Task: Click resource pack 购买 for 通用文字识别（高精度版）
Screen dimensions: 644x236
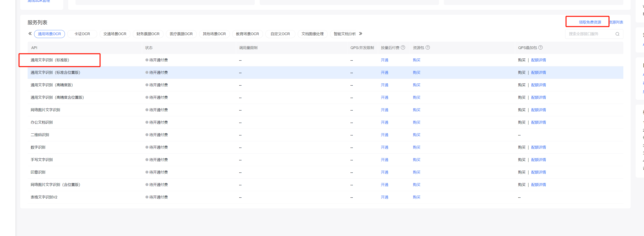Action: click(416, 85)
